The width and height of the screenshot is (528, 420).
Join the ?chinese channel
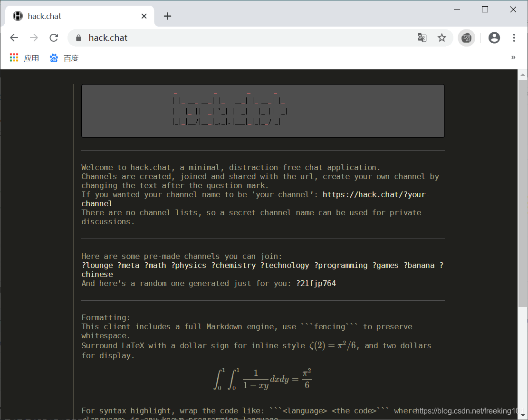click(97, 274)
